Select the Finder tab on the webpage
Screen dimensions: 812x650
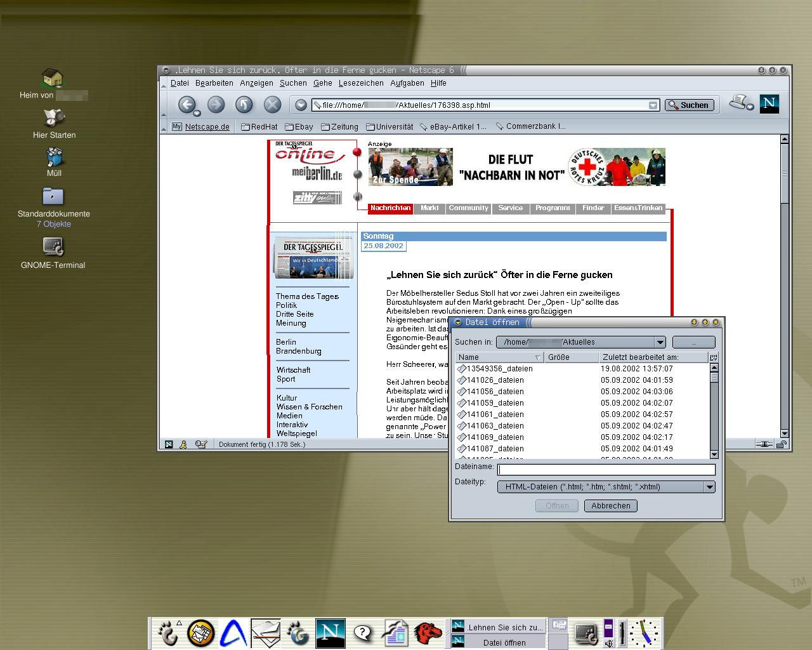[x=593, y=208]
